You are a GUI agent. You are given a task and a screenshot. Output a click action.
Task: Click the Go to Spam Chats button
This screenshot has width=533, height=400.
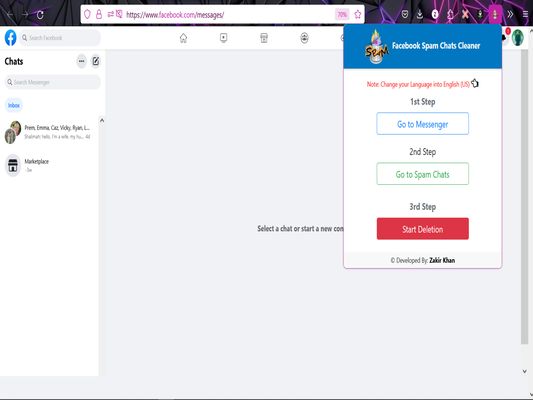coord(423,174)
